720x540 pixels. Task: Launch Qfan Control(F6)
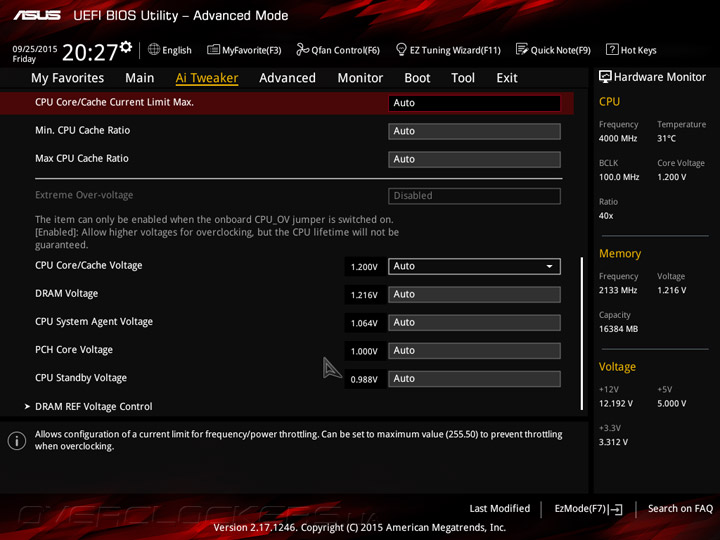[345, 50]
